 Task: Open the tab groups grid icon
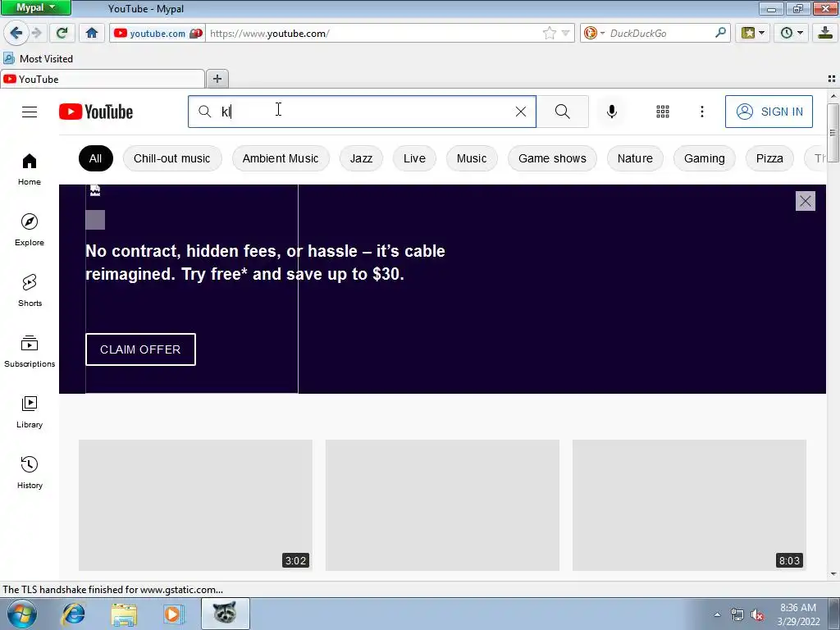(x=832, y=79)
